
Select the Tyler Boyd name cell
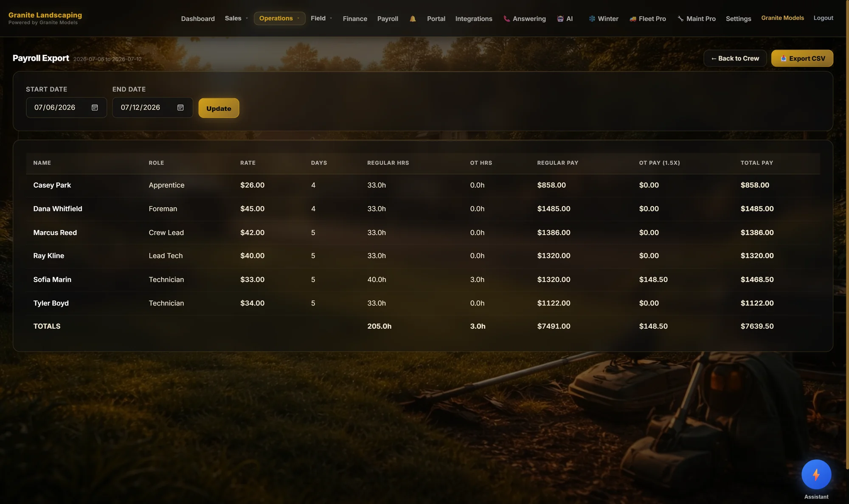click(51, 303)
